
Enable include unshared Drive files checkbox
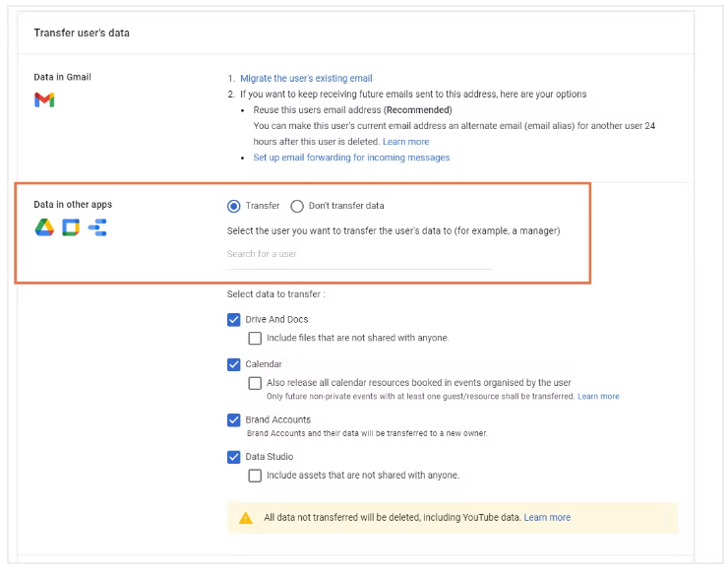tap(256, 338)
